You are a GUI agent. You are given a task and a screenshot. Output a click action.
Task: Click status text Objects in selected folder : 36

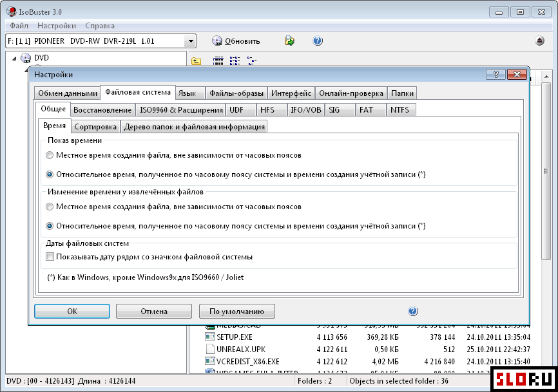tap(399, 381)
